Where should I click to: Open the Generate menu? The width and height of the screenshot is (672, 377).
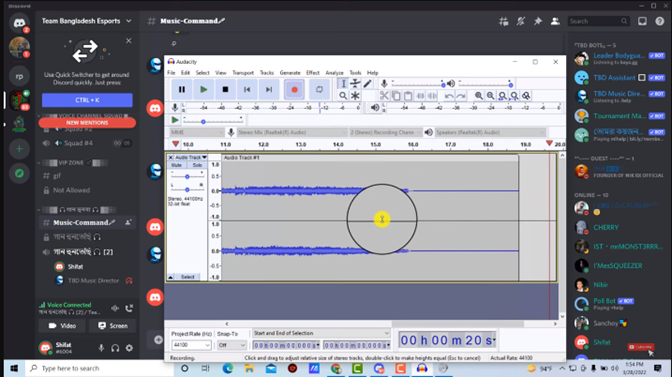click(x=290, y=73)
